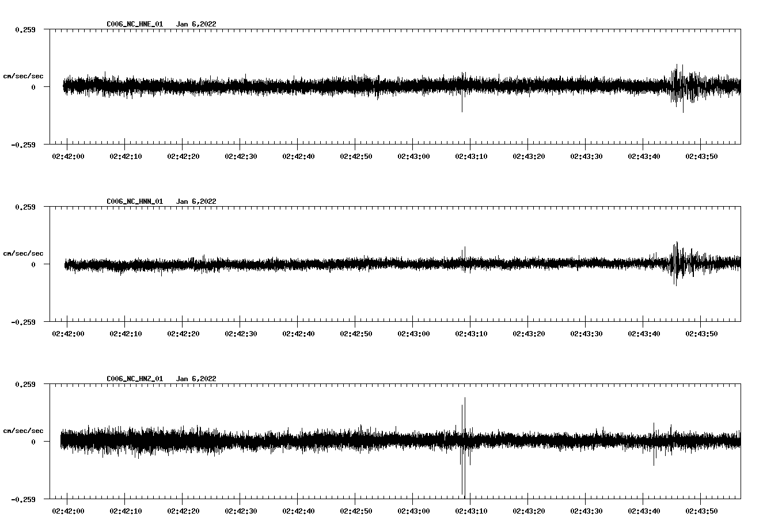This screenshot has height=532, width=782.
Task: Click the C006_NC_HNN_01 channel title
Action: pos(135,202)
